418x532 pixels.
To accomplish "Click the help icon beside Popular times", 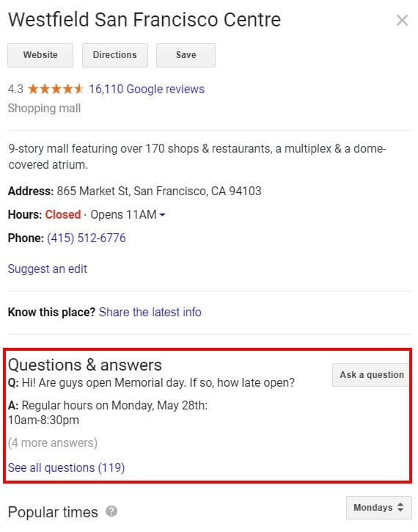I will 111,511.
